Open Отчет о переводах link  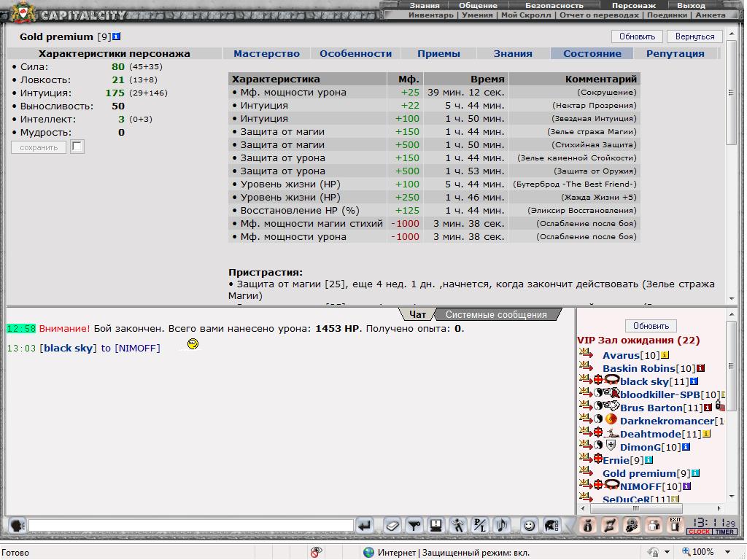(x=599, y=15)
